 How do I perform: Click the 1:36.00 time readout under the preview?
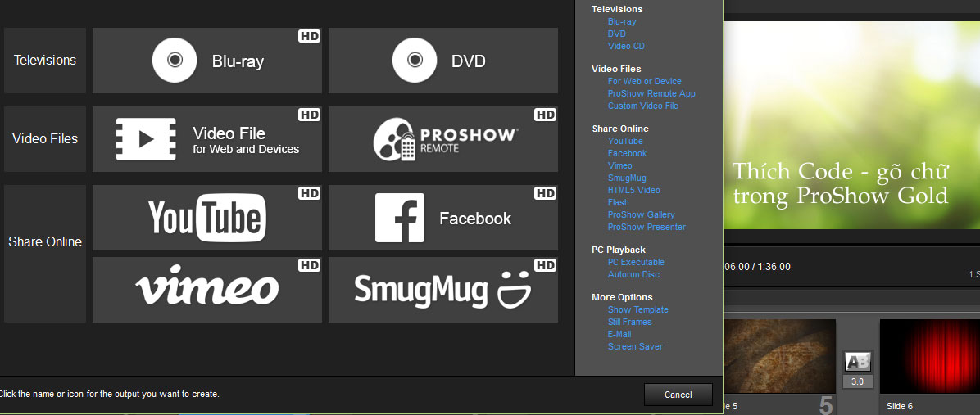pos(757,267)
